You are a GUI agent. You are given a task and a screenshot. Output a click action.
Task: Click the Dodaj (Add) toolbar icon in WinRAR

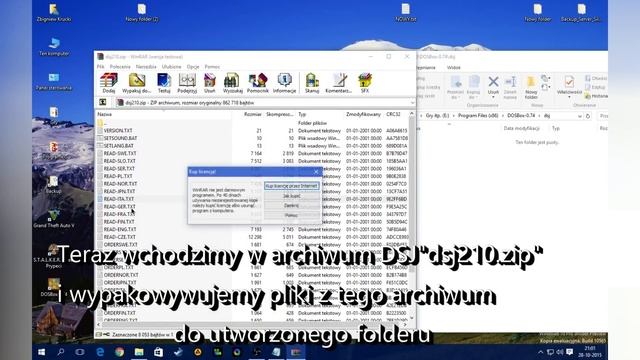(x=109, y=83)
